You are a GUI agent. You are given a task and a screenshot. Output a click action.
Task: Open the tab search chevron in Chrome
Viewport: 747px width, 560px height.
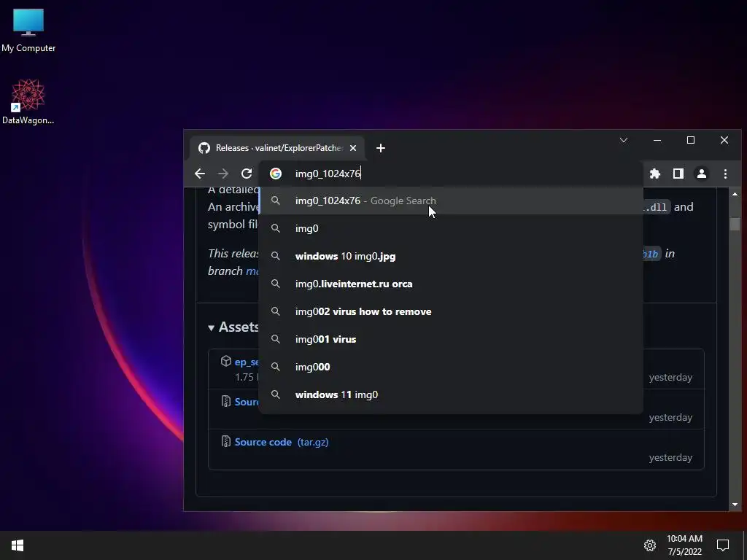624,140
